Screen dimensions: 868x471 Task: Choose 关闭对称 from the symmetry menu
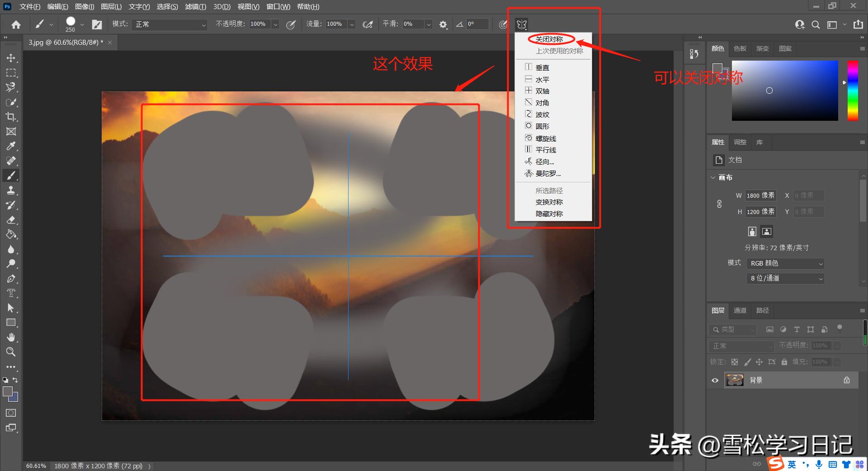point(549,39)
